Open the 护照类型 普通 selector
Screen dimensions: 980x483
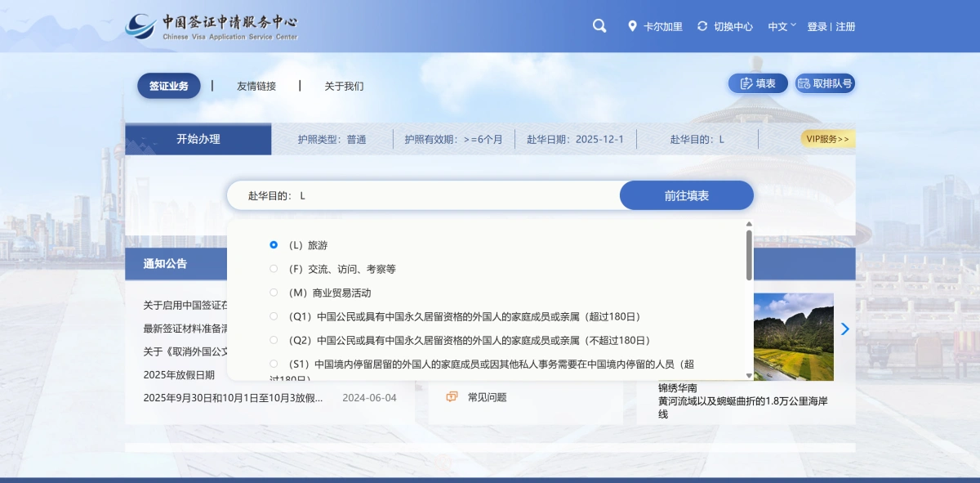pyautogui.click(x=332, y=139)
